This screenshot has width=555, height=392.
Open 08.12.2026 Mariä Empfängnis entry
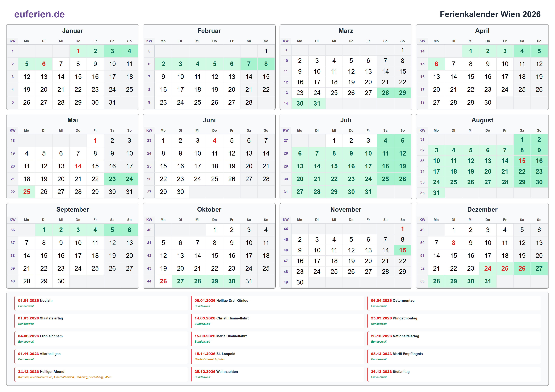point(454,356)
